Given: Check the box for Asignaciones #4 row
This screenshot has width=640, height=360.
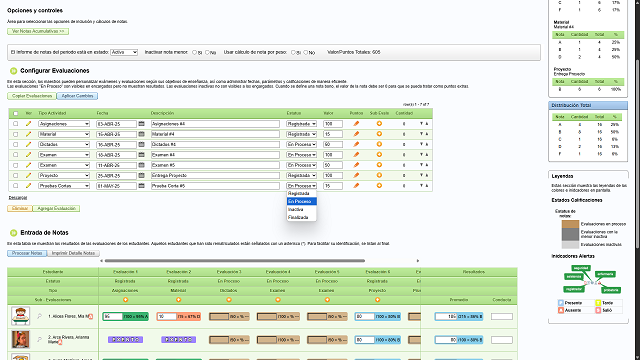Looking at the screenshot, I should coord(16,124).
